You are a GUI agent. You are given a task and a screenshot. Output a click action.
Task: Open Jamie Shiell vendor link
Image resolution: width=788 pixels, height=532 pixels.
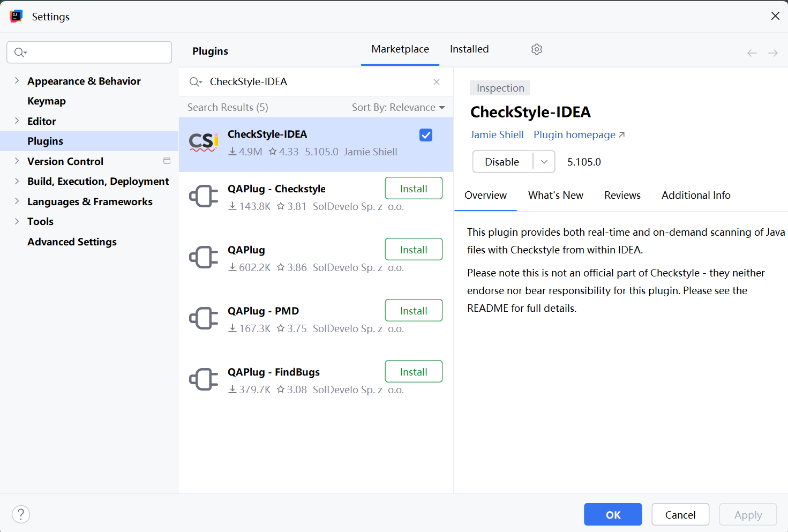pos(497,135)
